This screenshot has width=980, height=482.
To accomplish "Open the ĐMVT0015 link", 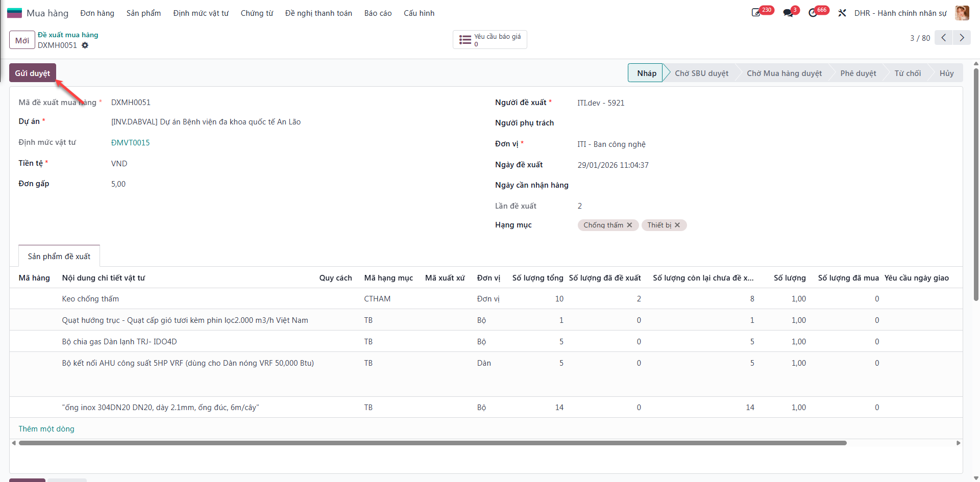I will (131, 143).
